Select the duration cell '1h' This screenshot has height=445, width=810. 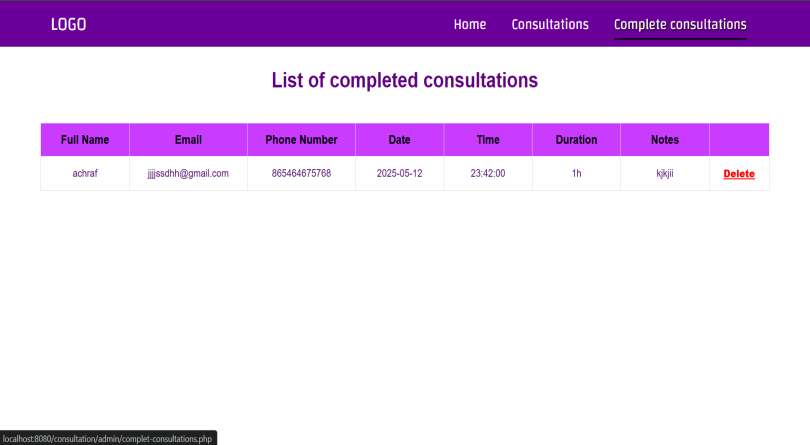click(576, 173)
